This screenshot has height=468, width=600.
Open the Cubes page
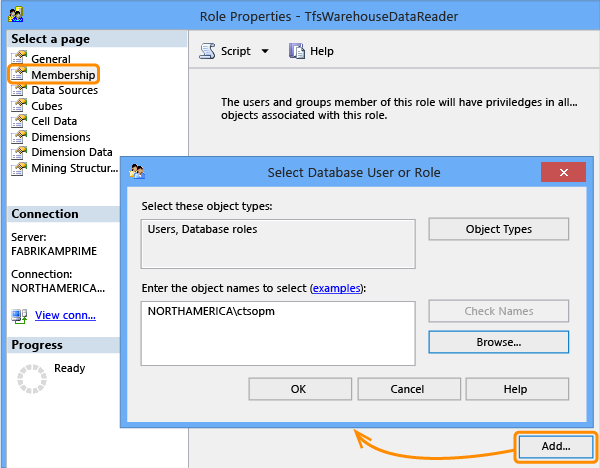47,106
